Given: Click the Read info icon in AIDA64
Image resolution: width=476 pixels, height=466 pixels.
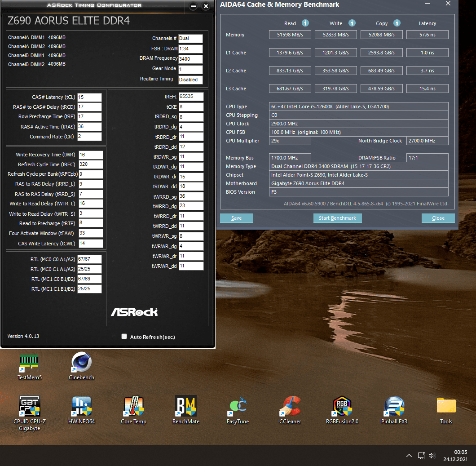Looking at the screenshot, I should 305,23.
